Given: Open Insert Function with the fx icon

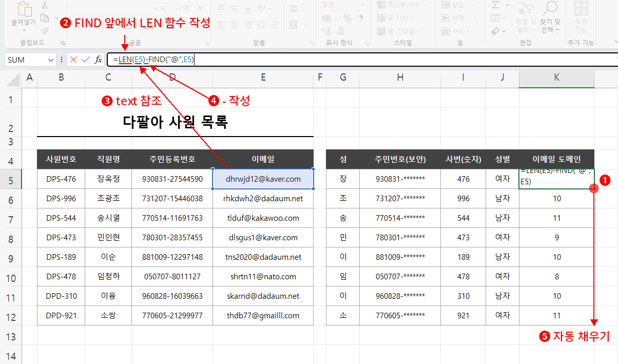Looking at the screenshot, I should click(x=99, y=60).
